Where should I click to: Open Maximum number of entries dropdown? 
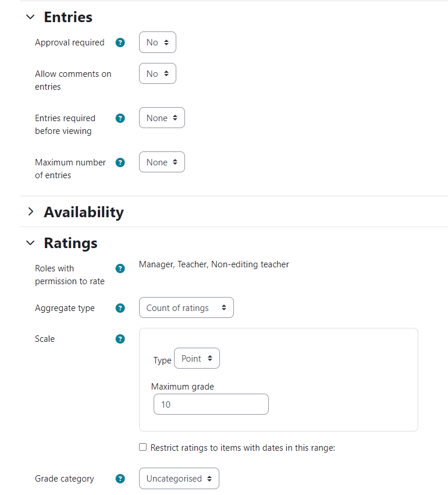tap(162, 162)
